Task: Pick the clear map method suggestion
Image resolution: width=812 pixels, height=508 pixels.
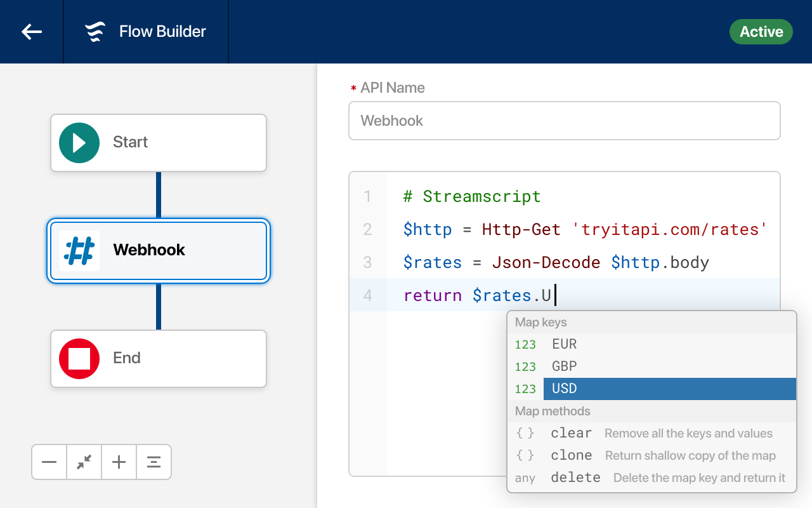Action: [x=652, y=433]
